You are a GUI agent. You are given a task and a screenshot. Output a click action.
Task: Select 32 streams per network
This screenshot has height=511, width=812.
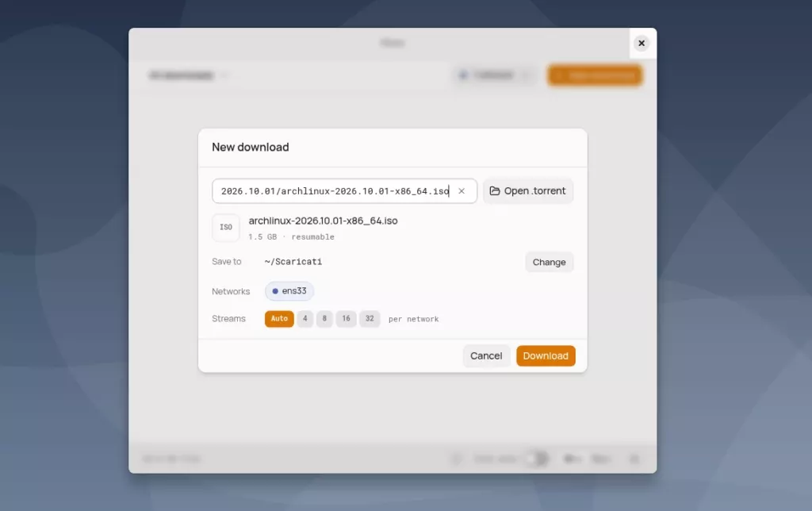point(370,319)
